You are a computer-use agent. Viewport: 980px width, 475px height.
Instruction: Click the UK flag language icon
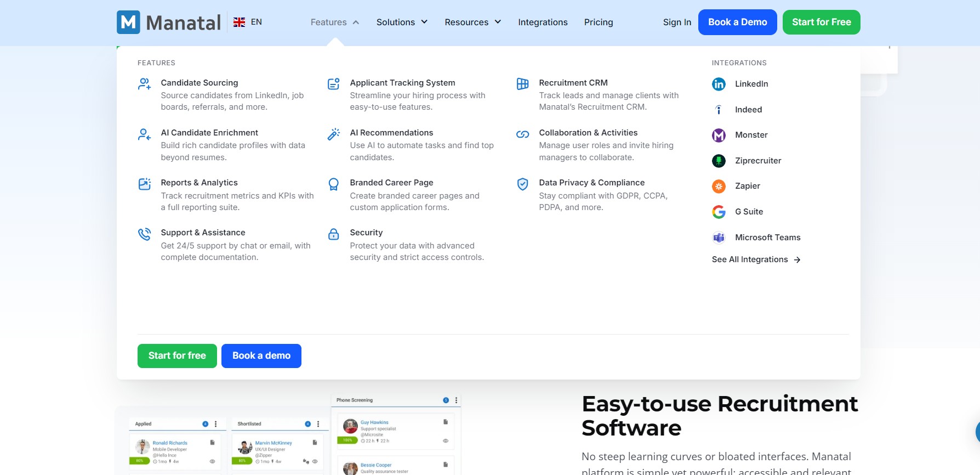(239, 22)
